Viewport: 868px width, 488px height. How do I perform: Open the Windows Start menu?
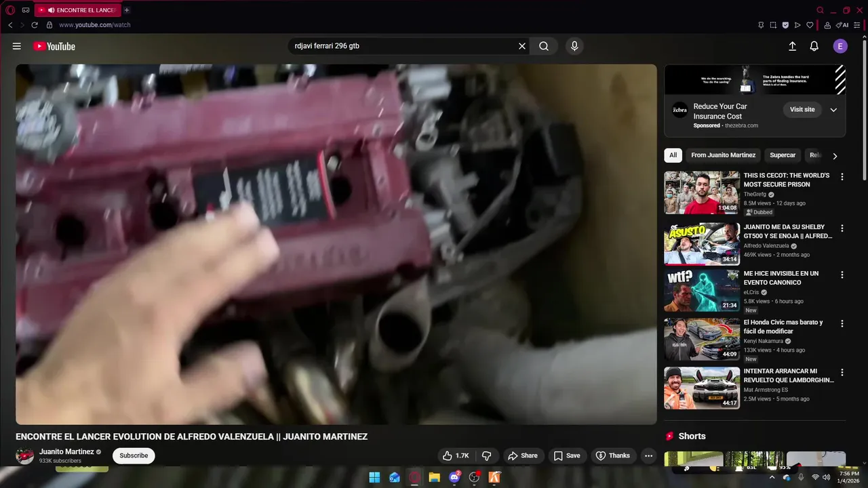coord(374,477)
